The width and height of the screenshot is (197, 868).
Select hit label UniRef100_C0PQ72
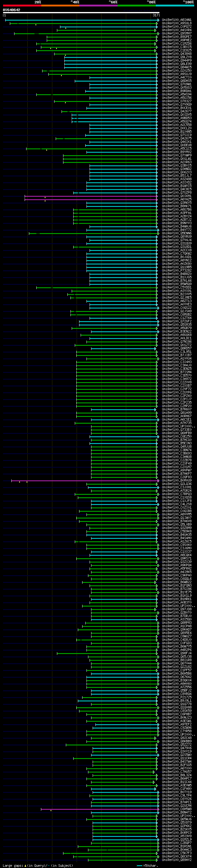[177, 26]
